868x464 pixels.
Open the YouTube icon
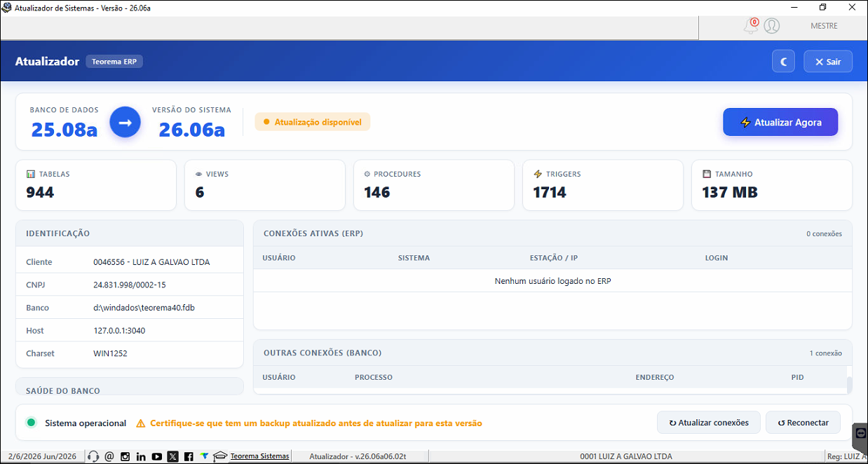click(157, 456)
